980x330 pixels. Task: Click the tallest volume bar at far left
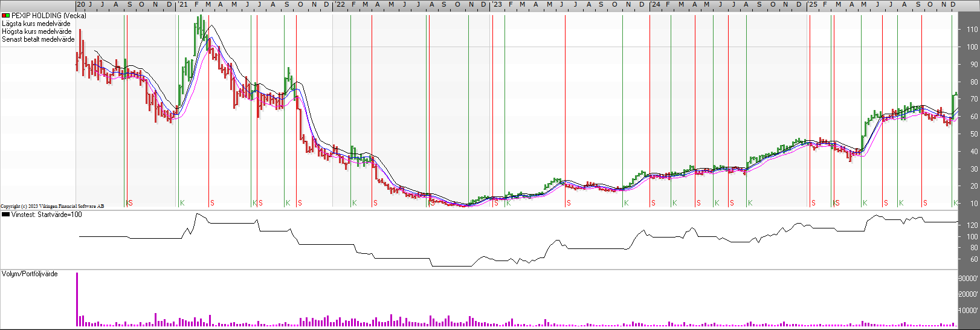click(x=77, y=299)
